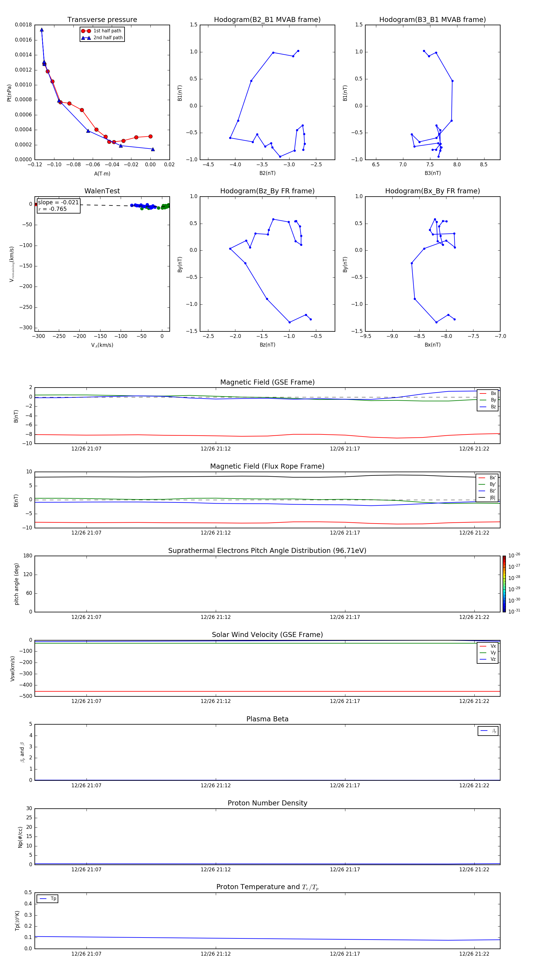Select "Vx" in the velocity legend
This screenshot has height=980, width=535.
point(488,646)
